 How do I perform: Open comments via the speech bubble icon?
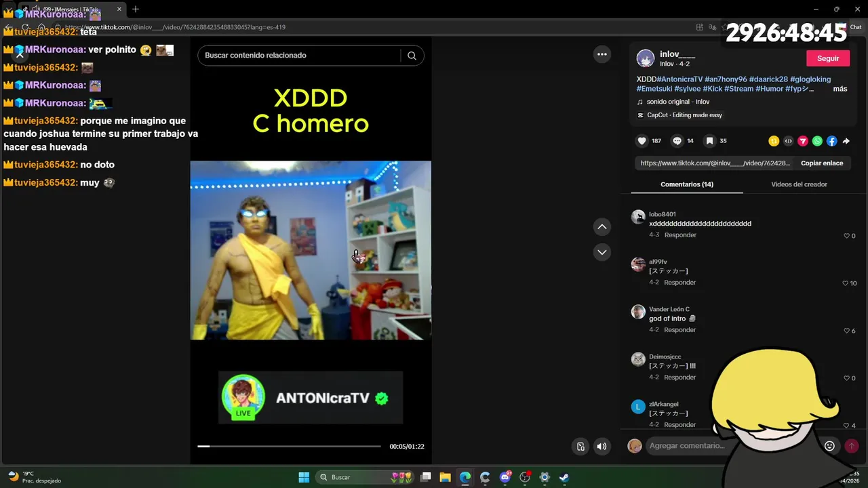pyautogui.click(x=677, y=141)
